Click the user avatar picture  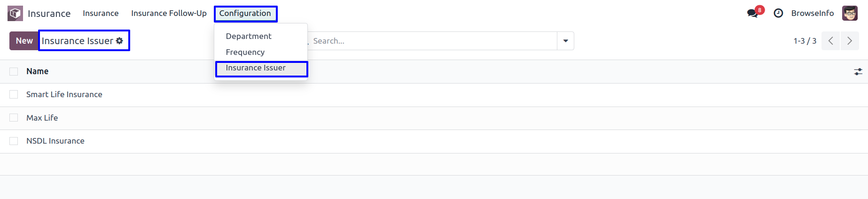850,13
